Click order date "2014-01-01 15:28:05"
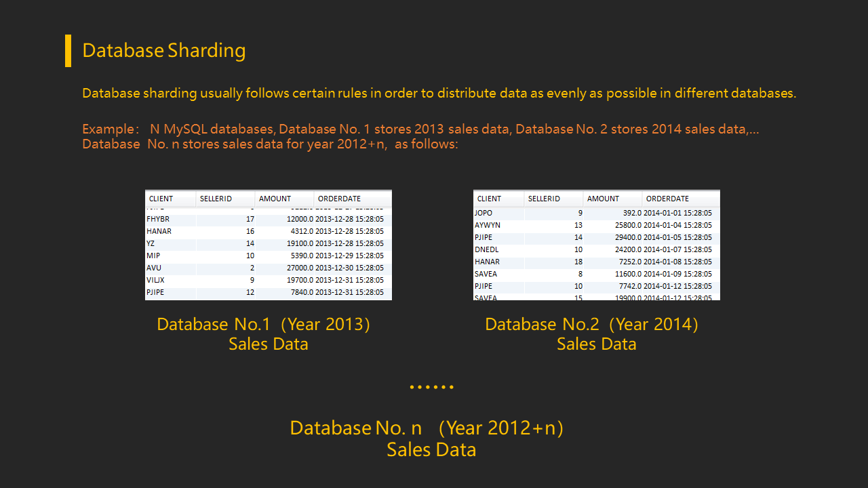Image resolution: width=868 pixels, height=488 pixels. click(677, 213)
